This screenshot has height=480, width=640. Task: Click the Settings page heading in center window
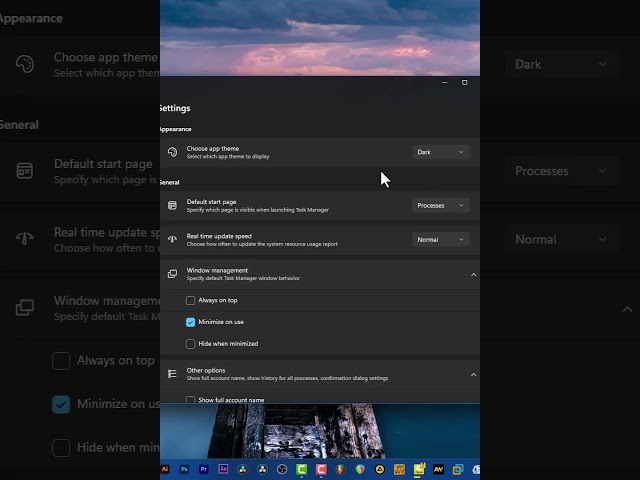tap(176, 108)
